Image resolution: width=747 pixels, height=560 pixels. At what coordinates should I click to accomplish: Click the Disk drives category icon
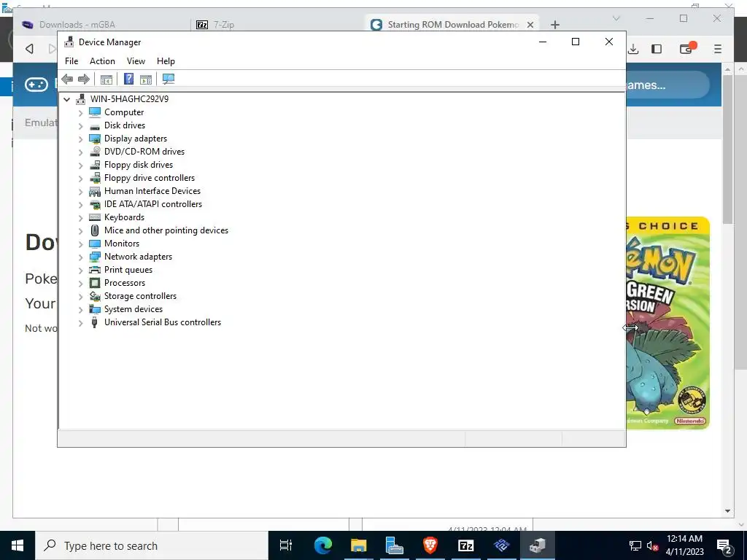click(95, 125)
